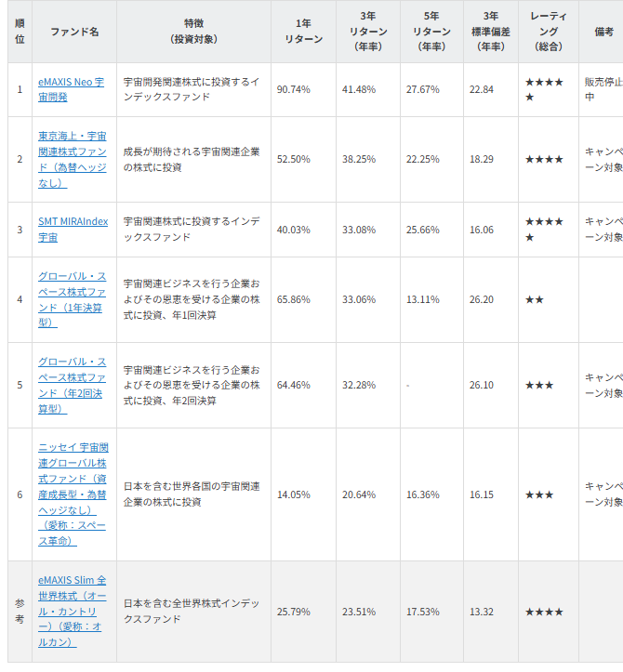
Task: Open eMAXIS Slim 全世界株式 オルカン link
Action: [72, 612]
